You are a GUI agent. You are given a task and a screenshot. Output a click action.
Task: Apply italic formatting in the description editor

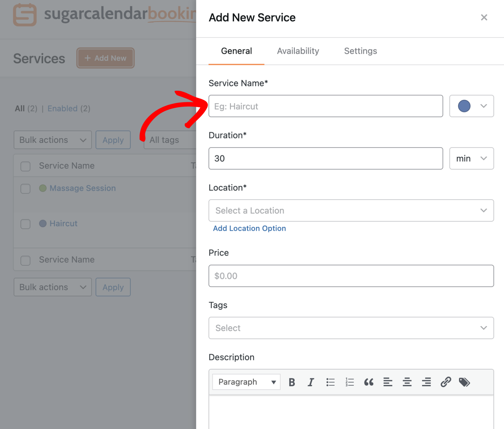pos(311,382)
